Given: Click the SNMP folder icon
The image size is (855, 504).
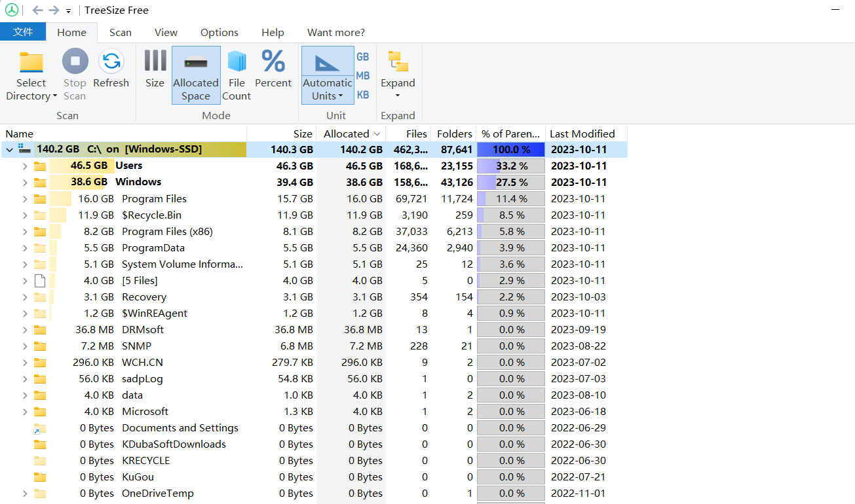Looking at the screenshot, I should [x=40, y=346].
